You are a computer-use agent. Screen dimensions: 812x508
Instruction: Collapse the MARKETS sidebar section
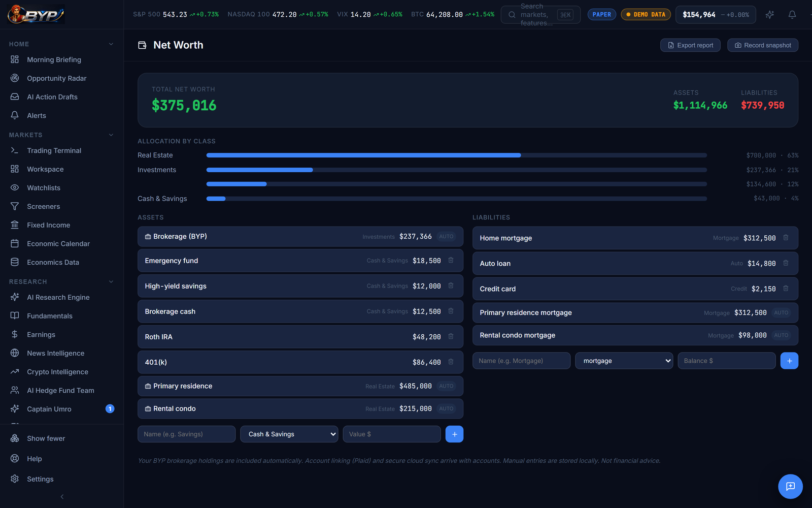(111, 135)
